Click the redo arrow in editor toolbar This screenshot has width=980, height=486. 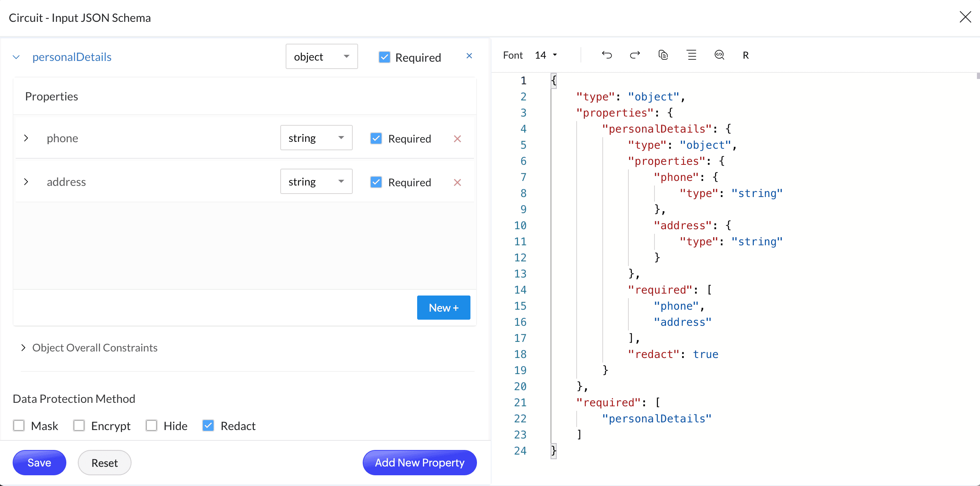(635, 55)
